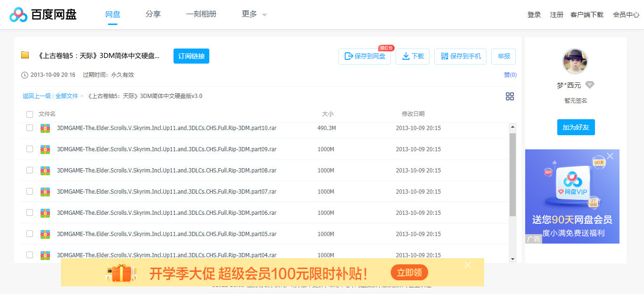Click the yellow folder icon beside share title
This screenshot has width=644, height=294.
point(25,55)
